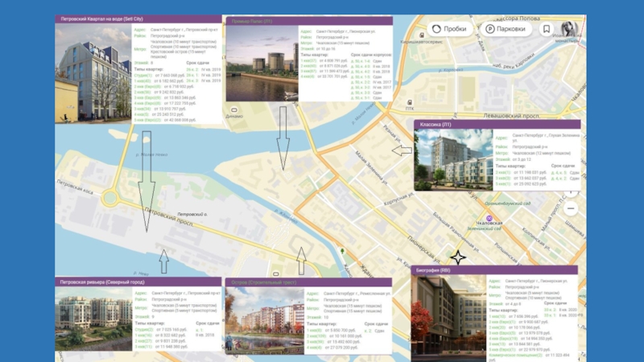Click Студия(2) in the Петровская ривьера card
Image resolution: width=644 pixels, height=362 pixels.
[144, 330]
